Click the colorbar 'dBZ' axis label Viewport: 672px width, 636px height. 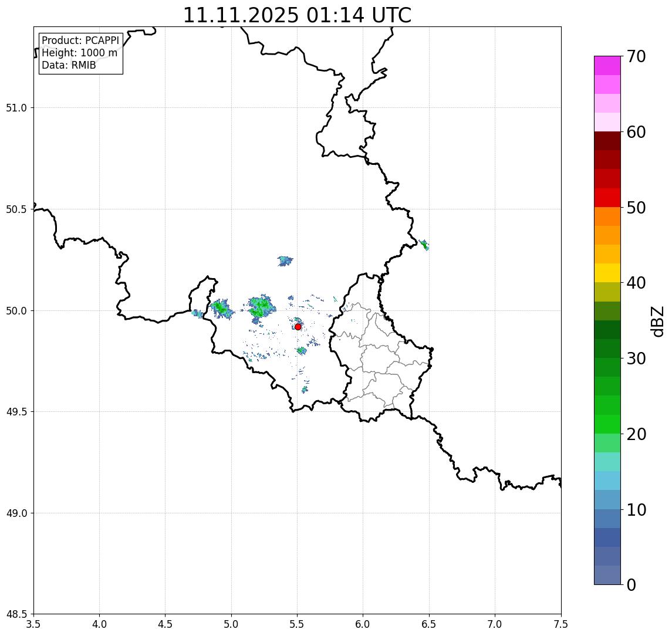click(x=659, y=322)
